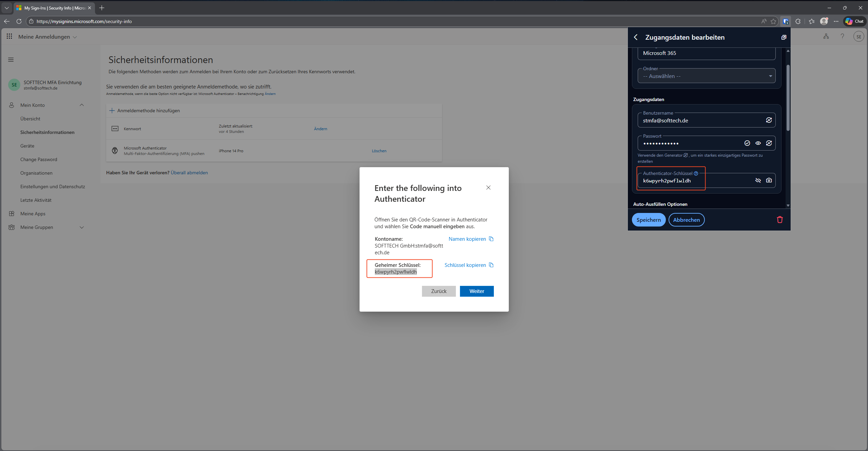Capture QR code for Authenticator-Schlüssel
Viewport: 868px width, 451px height.
tap(769, 180)
